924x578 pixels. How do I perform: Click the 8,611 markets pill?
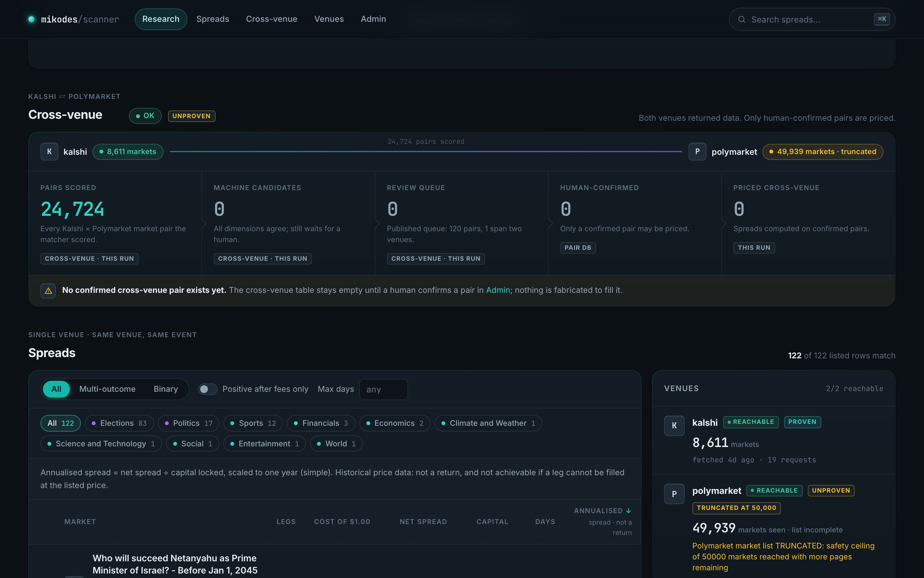click(x=128, y=152)
